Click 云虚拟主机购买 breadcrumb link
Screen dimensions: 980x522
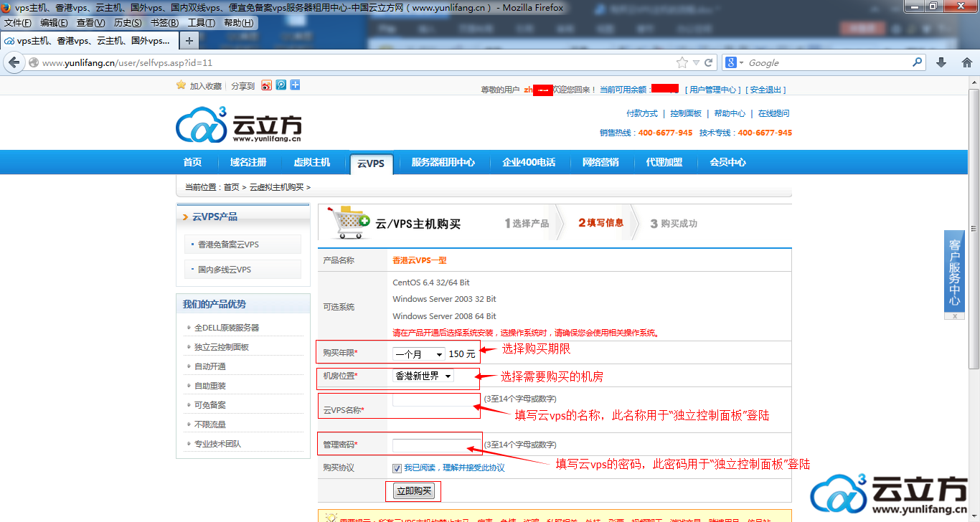point(276,187)
